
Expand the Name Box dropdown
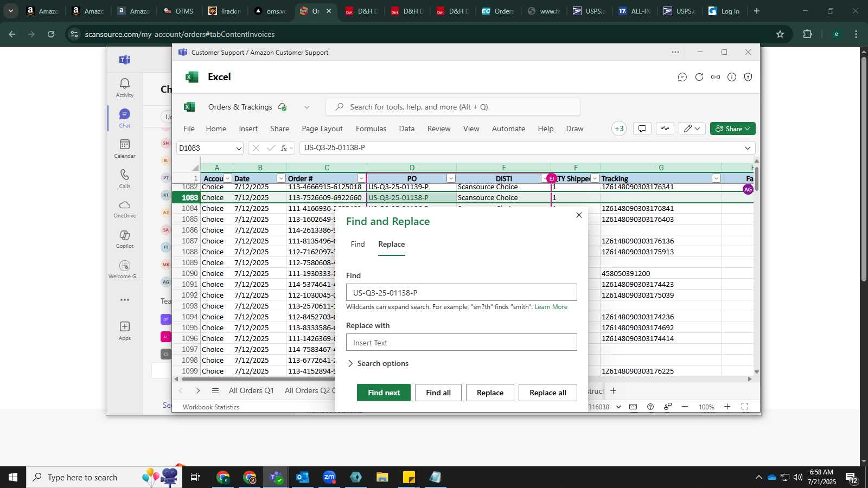[x=238, y=148]
